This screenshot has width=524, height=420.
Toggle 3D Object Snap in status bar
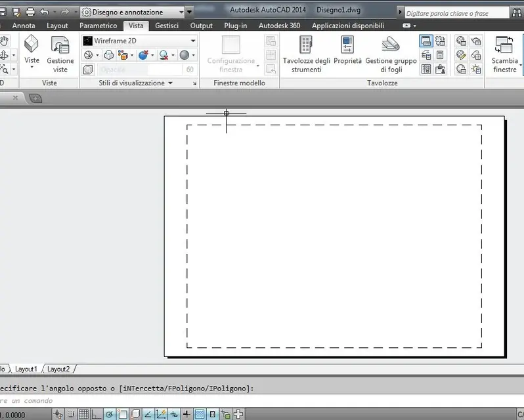135,414
